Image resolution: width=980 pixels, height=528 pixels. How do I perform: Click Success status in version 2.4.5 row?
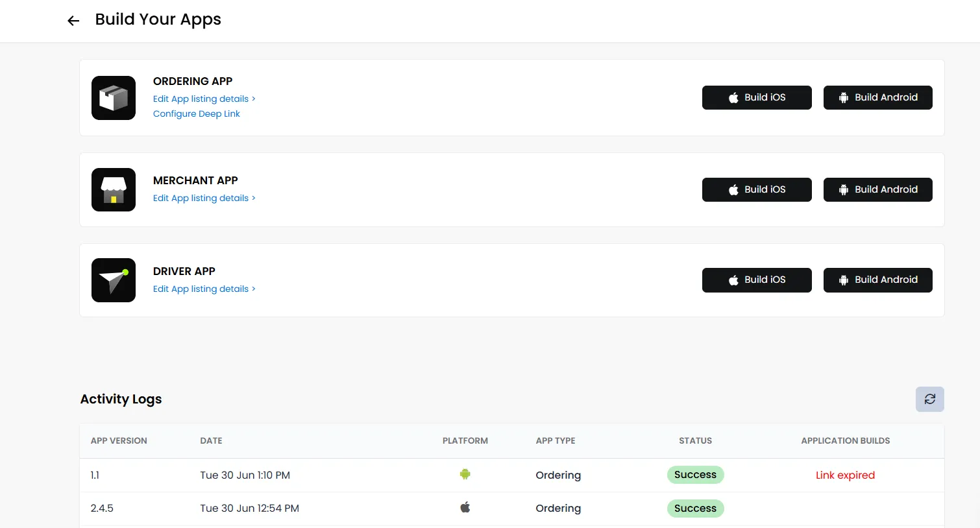pos(695,509)
